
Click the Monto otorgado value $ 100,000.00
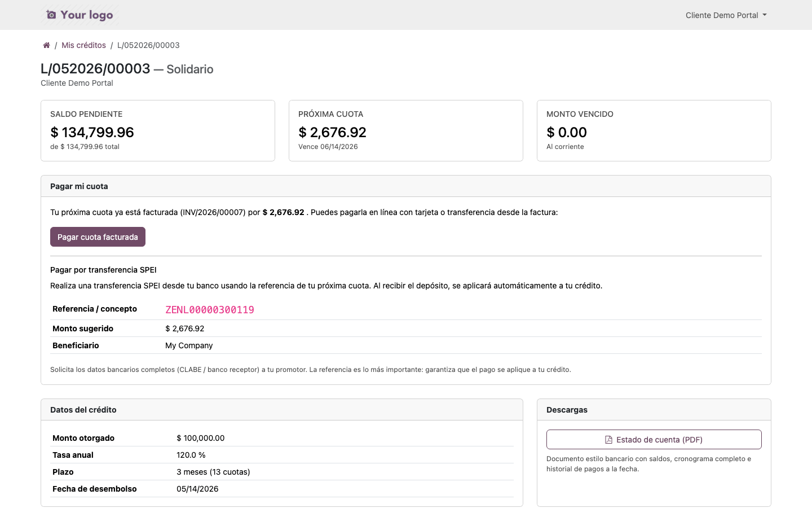(200, 438)
